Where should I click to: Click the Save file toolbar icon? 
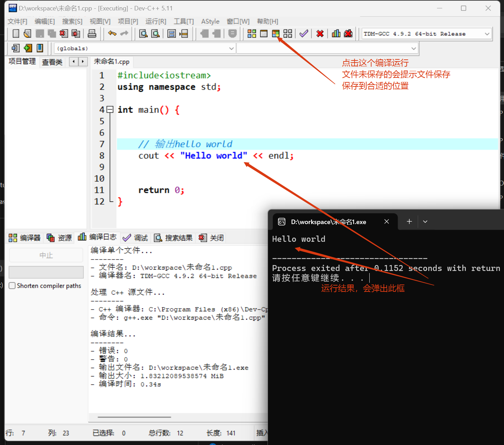[40, 34]
